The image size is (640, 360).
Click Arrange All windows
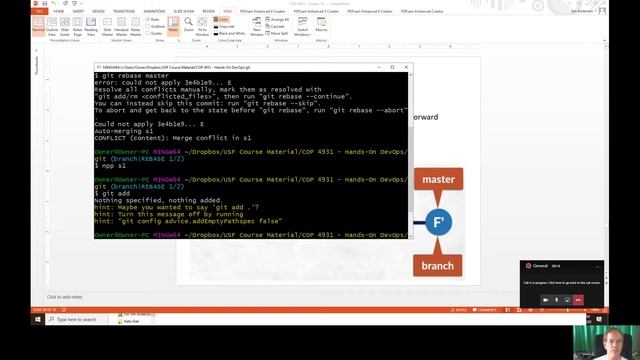coord(277,20)
